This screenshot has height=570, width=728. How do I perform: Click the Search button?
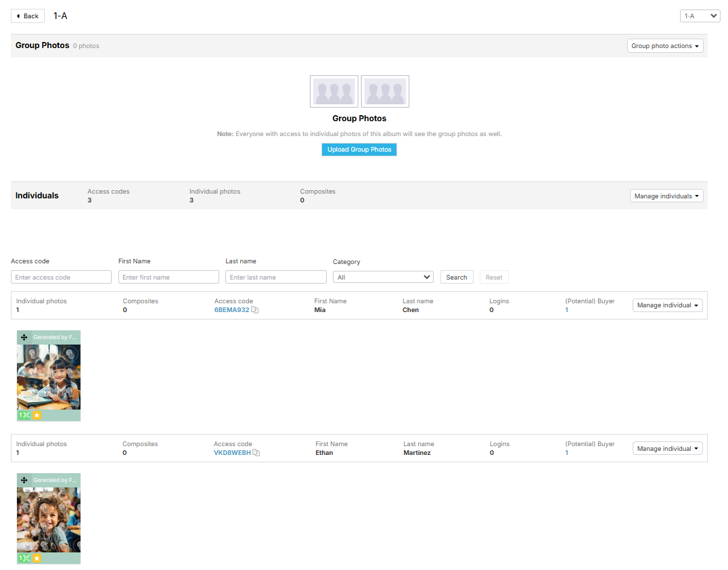457,278
